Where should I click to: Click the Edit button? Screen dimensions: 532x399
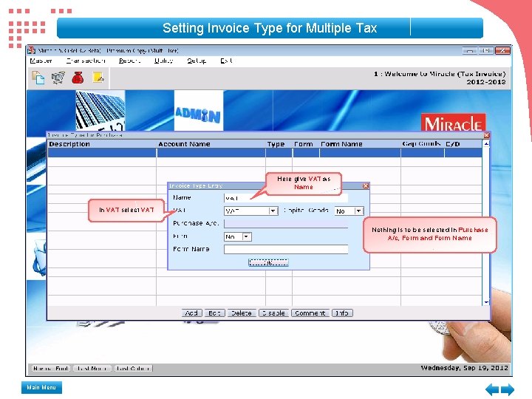click(x=214, y=313)
